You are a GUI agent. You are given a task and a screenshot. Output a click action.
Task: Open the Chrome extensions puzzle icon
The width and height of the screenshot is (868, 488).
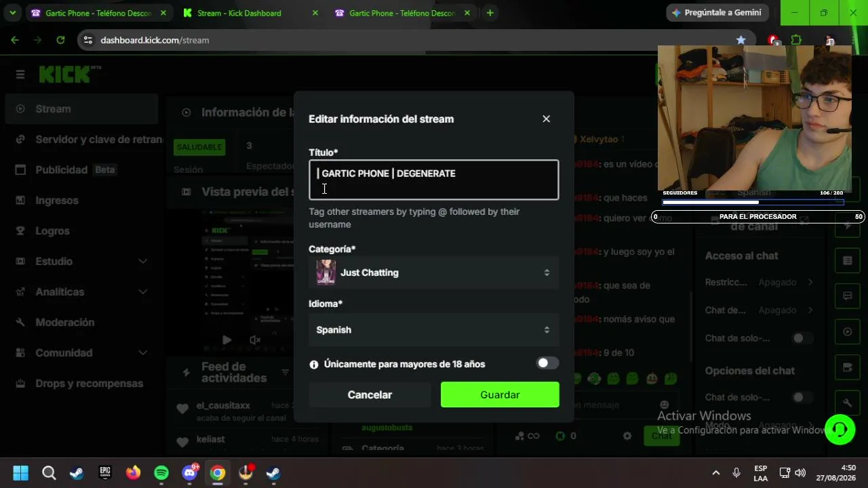796,40
